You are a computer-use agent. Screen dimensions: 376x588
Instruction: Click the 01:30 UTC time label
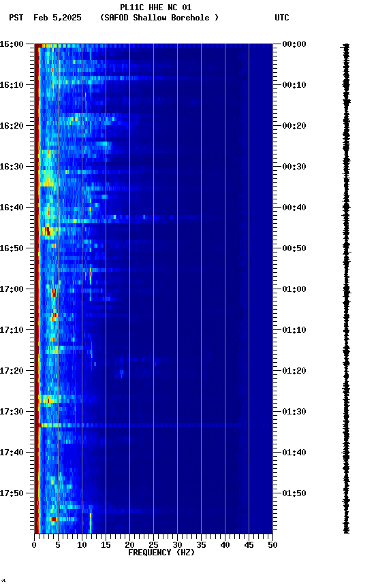pos(294,412)
